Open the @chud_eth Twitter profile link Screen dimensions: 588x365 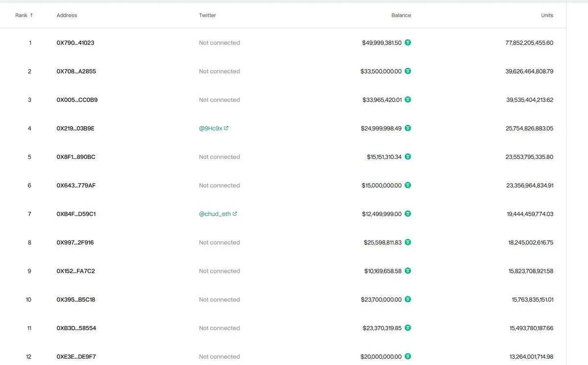tap(215, 214)
